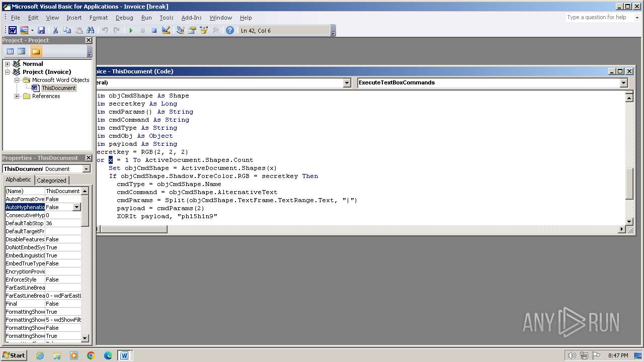Expand the References folder
Screen dimensions: 644x362
pos(17,96)
